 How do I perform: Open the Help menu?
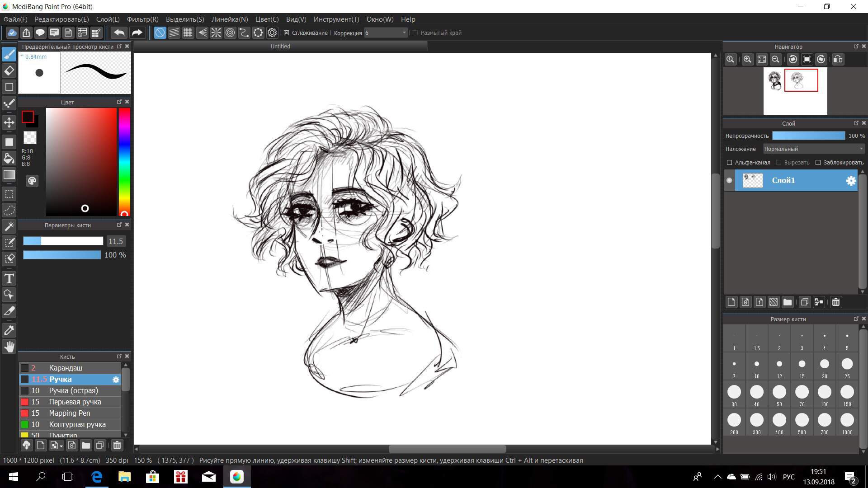pos(408,19)
